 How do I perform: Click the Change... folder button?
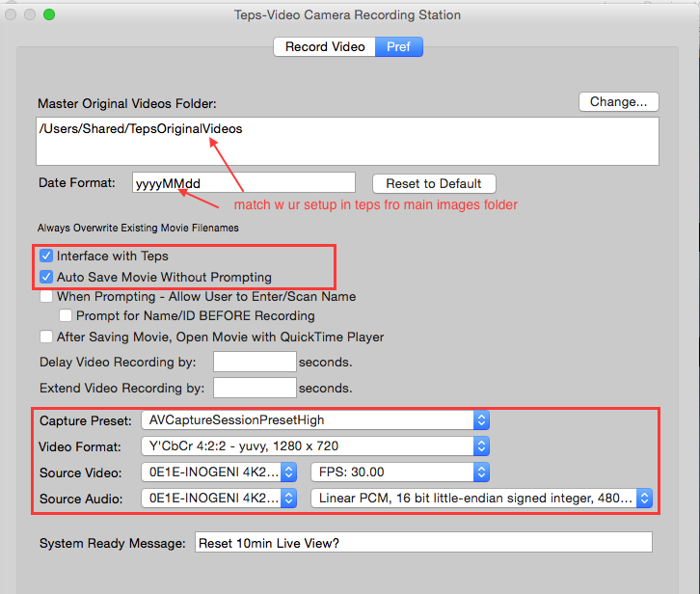pyautogui.click(x=619, y=102)
